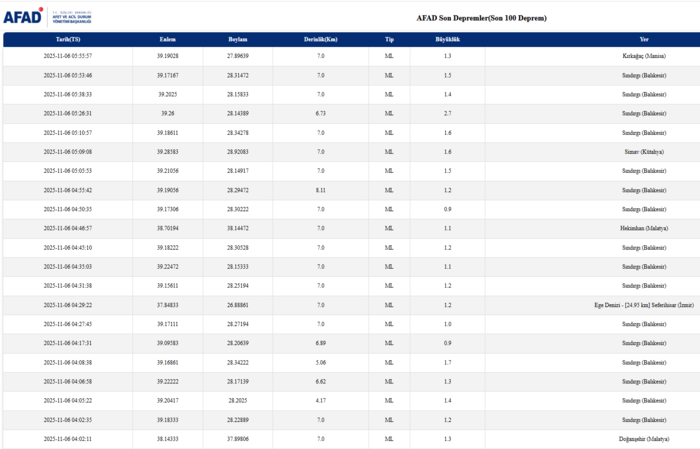
Task: Click the depth value 8.11 cell
Action: point(320,190)
